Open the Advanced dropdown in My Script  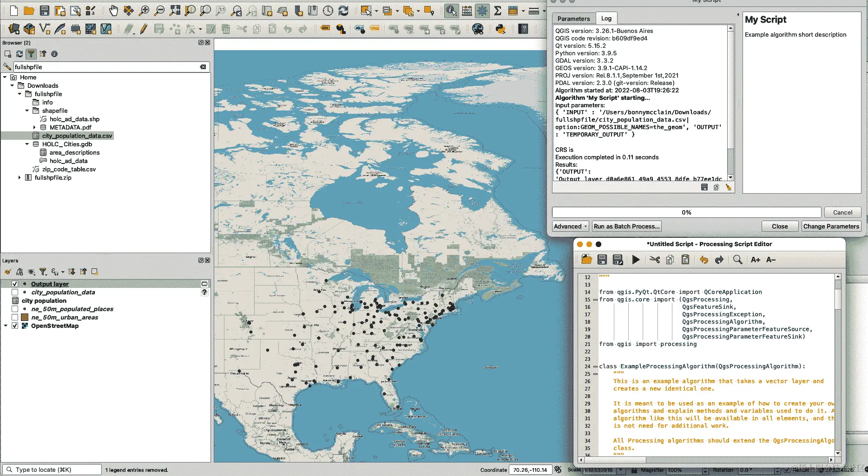point(570,226)
